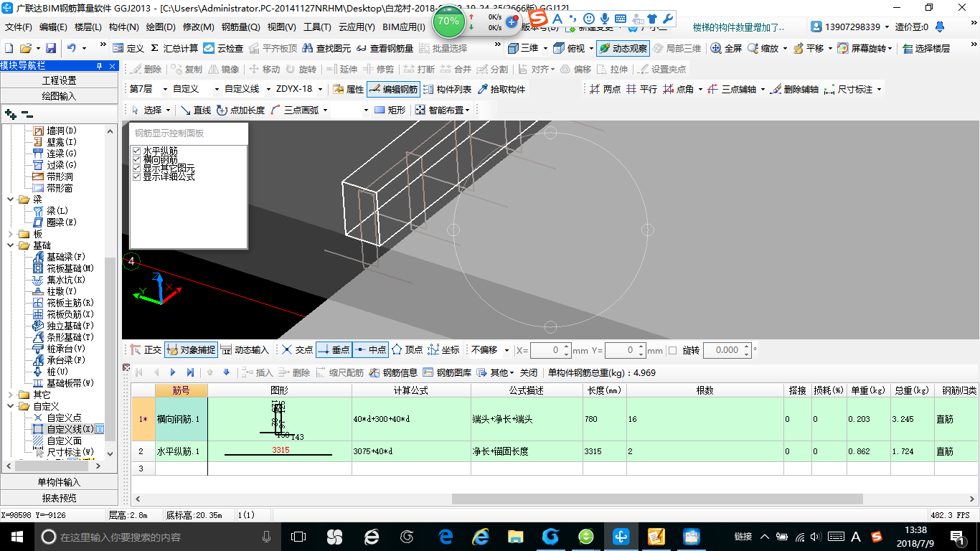This screenshot has height=551, width=980.
Task: Click 钢筋信息 rebar info button
Action: pos(394,373)
